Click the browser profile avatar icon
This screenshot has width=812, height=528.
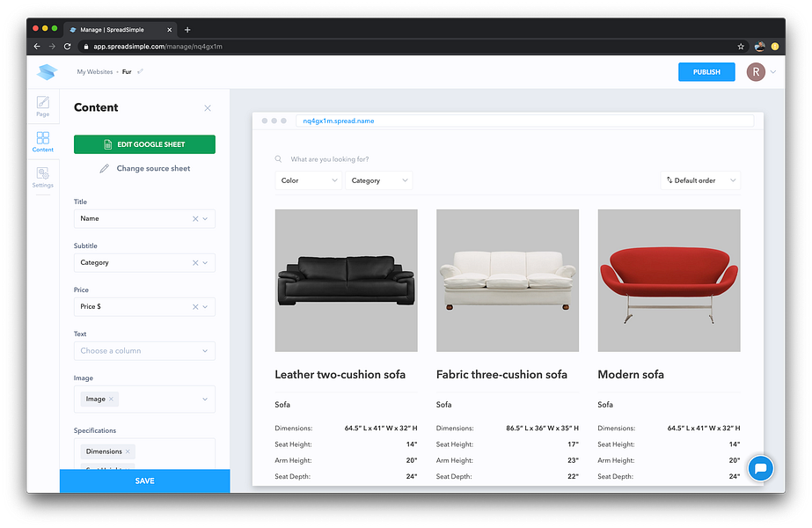760,47
